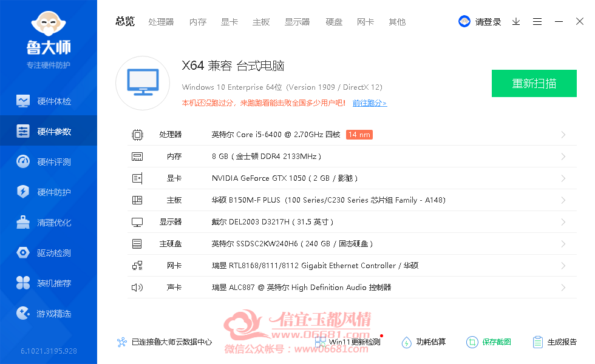595x364 pixels.
Task: Open 装机推荐 in sidebar
Action: click(x=48, y=283)
